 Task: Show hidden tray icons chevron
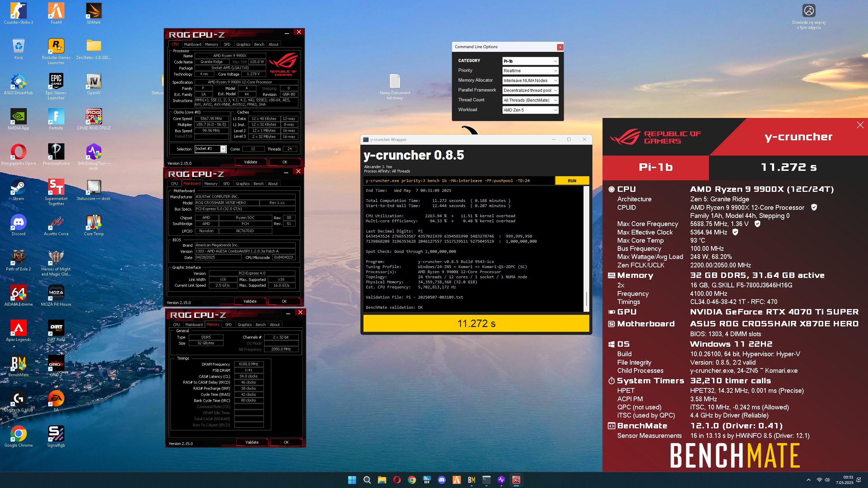click(808, 480)
